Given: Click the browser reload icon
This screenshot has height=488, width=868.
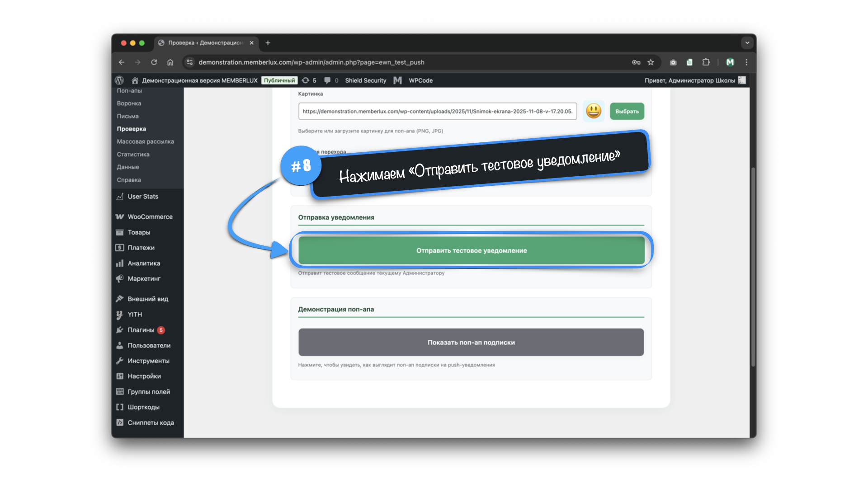Looking at the screenshot, I should coord(154,62).
